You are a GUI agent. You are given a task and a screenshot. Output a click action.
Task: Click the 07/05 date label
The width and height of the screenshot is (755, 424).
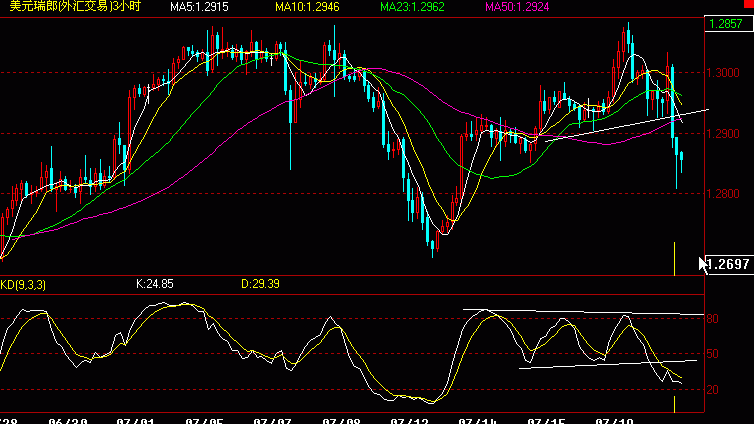coord(204,421)
